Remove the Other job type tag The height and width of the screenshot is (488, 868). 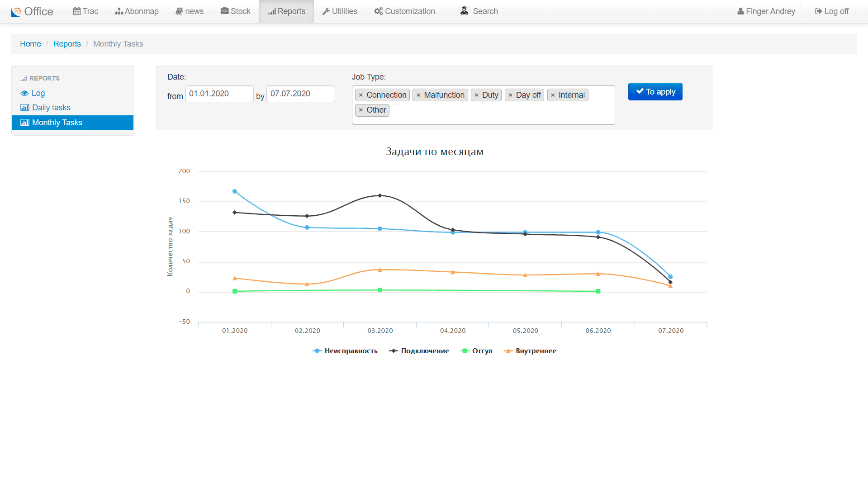360,110
